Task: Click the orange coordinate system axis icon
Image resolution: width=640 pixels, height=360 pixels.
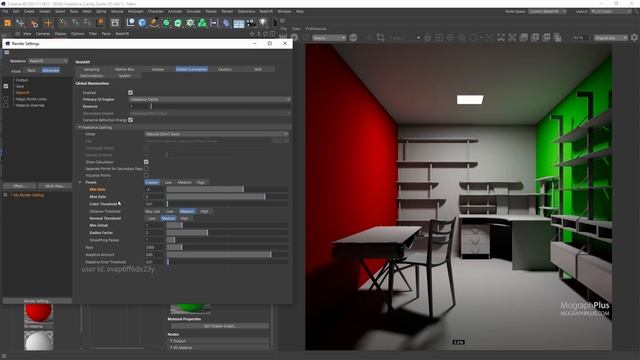Action: tap(100, 22)
